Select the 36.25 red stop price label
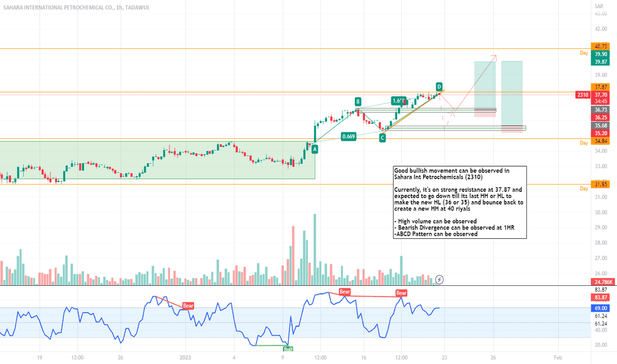This screenshot has height=364, width=617. pyautogui.click(x=600, y=118)
